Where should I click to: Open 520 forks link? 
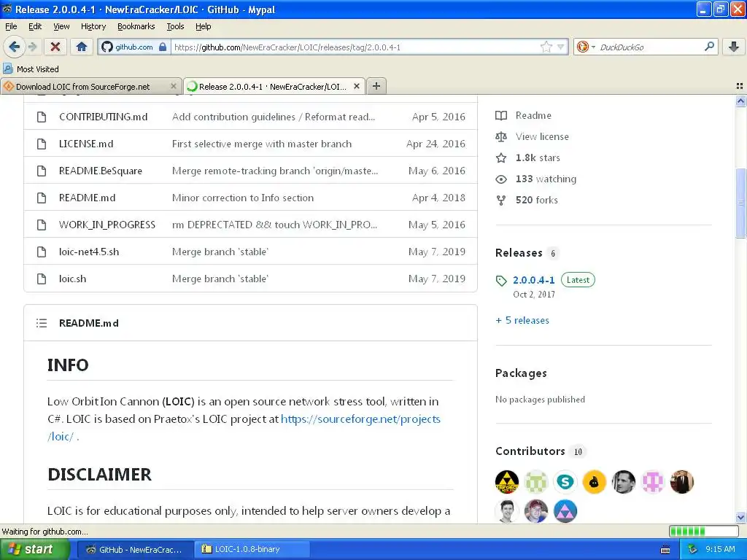tap(536, 200)
